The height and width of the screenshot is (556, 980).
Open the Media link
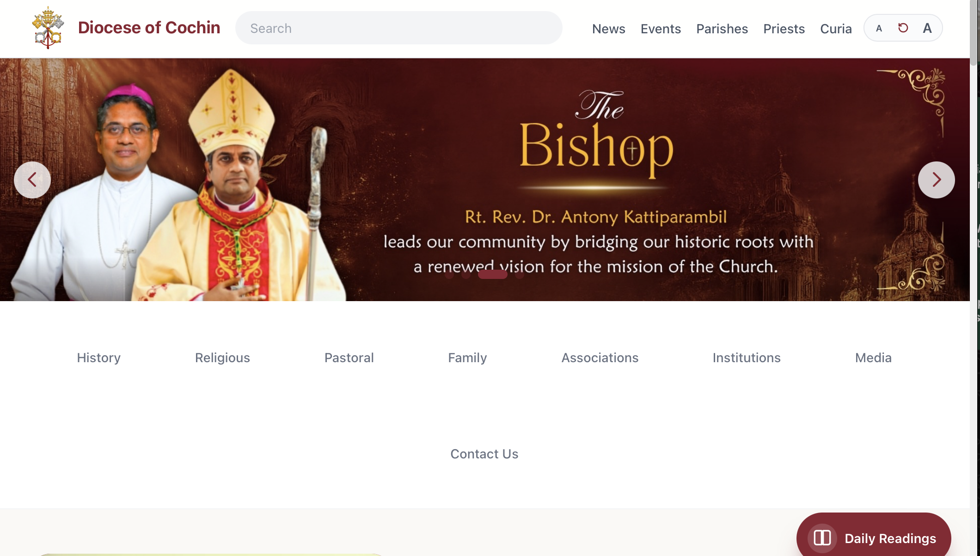(x=873, y=358)
